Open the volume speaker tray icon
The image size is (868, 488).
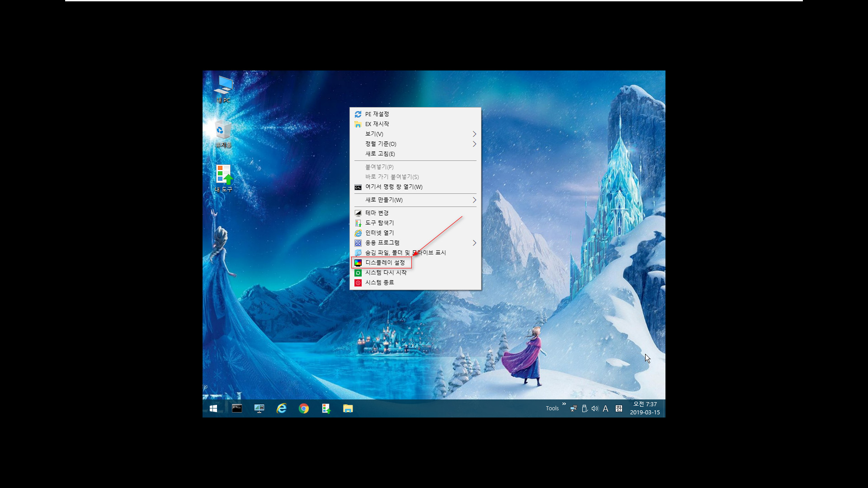click(595, 408)
